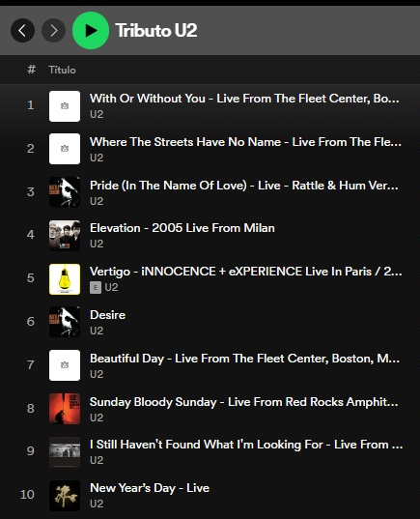Open Where The Streets Have No Name thumbnail
The height and width of the screenshot is (519, 420).
pos(65,149)
